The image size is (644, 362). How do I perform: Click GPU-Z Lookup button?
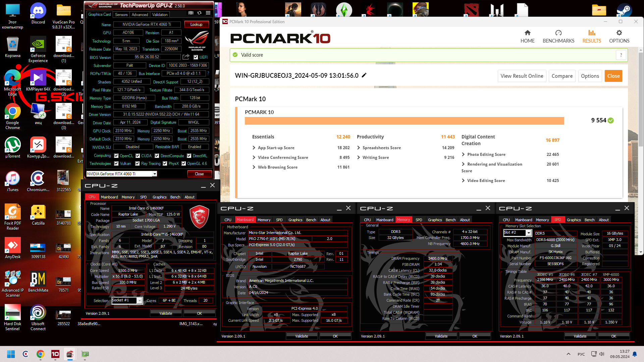(x=196, y=24)
